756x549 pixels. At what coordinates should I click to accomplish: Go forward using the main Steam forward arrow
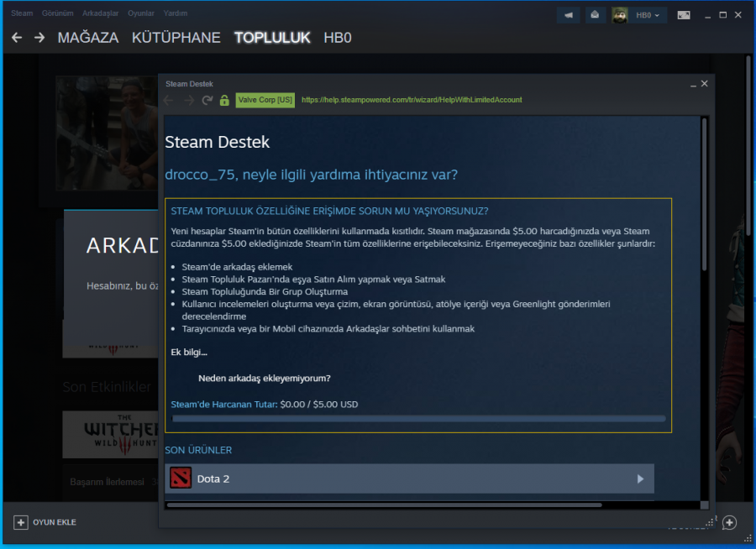click(39, 38)
